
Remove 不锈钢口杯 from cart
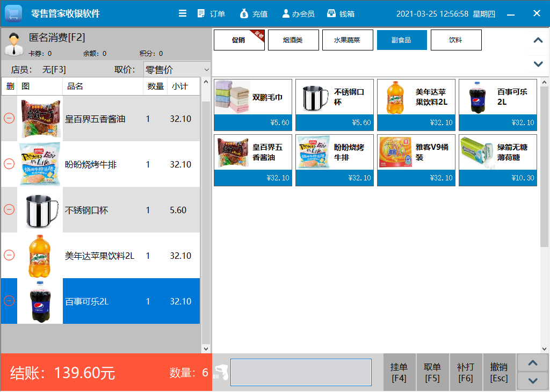pyautogui.click(x=9, y=209)
